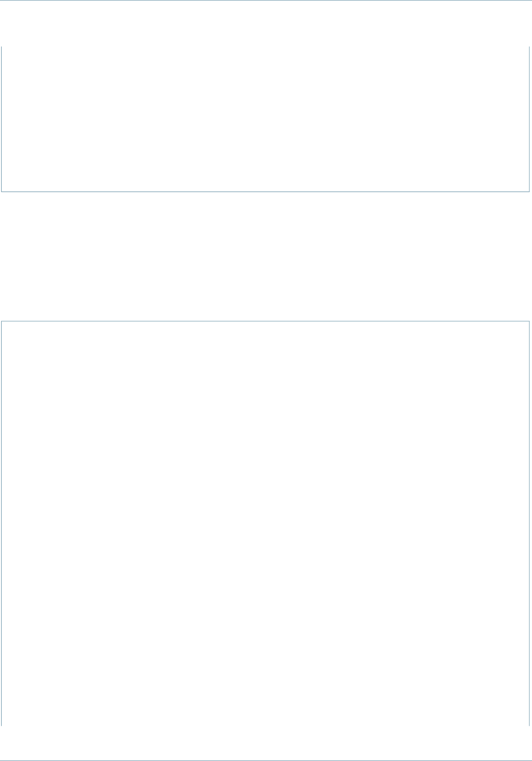532x761 pixels.
Task: Click the bottom-right corner of the upper box
Action: point(529,191)
